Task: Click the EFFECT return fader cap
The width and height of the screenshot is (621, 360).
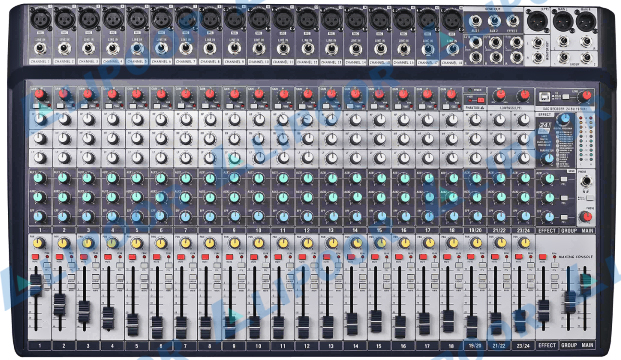Action: [544, 311]
